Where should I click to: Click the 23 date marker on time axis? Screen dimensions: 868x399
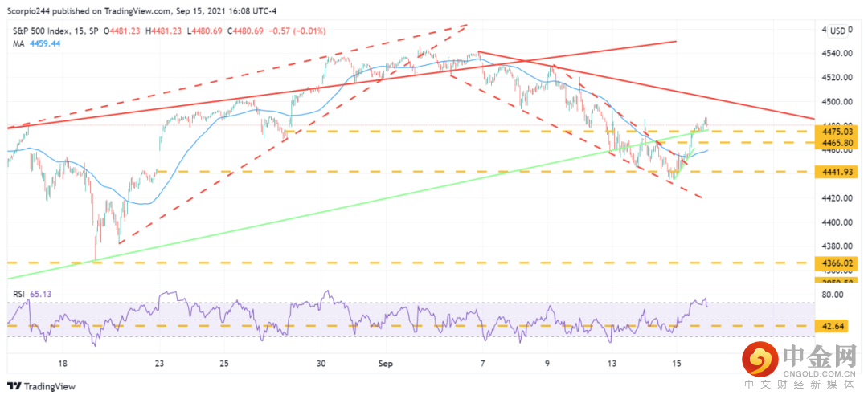[159, 362]
